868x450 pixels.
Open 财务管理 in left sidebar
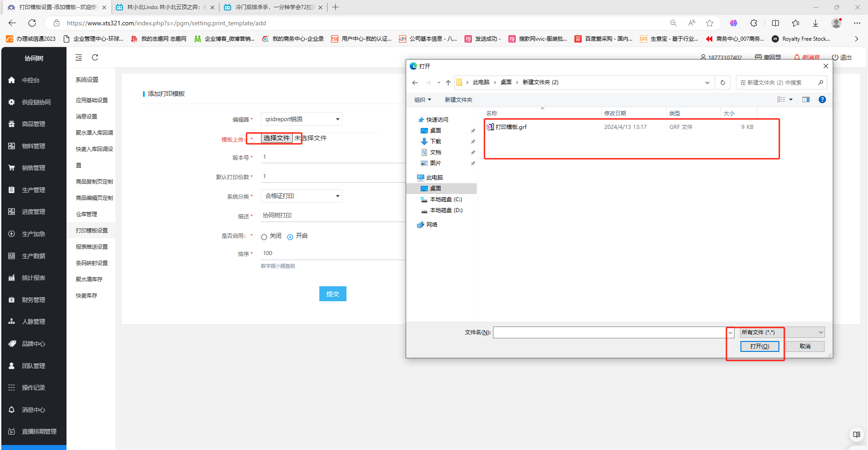click(x=33, y=300)
